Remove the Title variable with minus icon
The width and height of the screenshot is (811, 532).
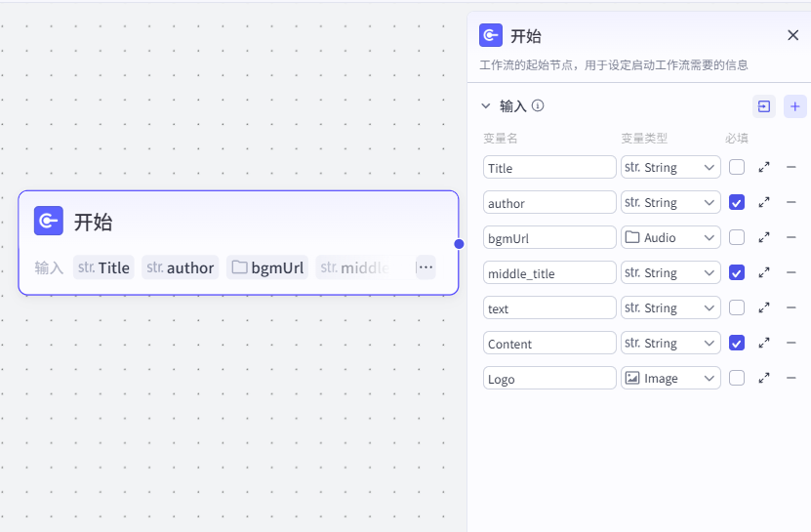tap(791, 167)
